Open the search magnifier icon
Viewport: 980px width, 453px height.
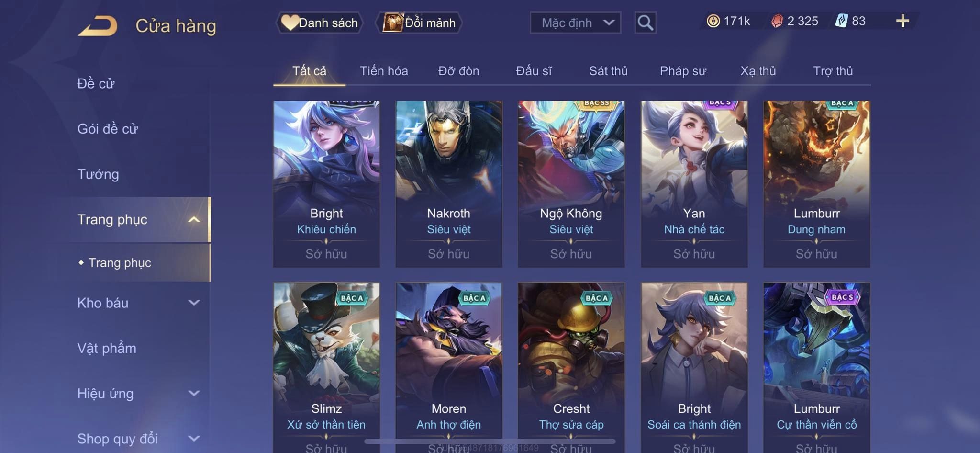645,23
